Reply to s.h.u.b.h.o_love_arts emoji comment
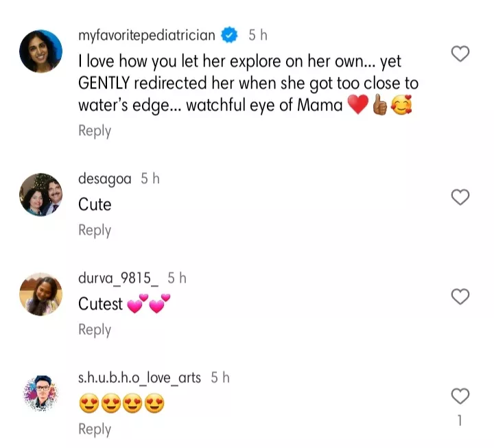This screenshot has height=448, width=494. click(95, 429)
